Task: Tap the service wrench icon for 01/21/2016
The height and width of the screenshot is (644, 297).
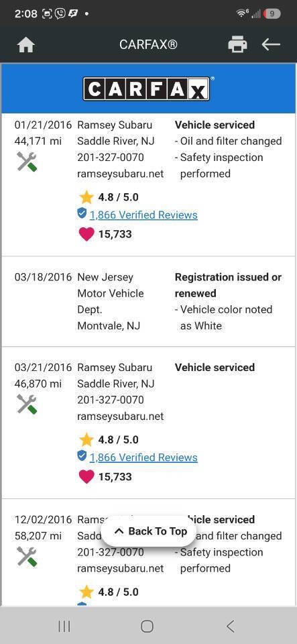Action: pos(27,162)
